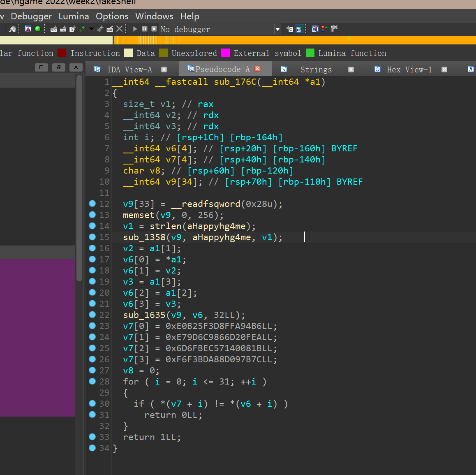Switch to the Hex View-1 tab
The width and height of the screenshot is (476, 475).
point(409,70)
